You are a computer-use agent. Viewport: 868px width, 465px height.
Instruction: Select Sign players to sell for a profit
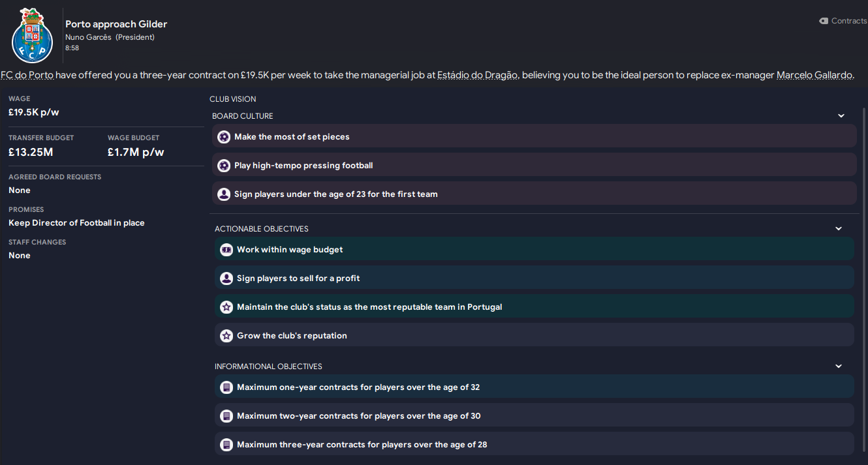point(298,278)
